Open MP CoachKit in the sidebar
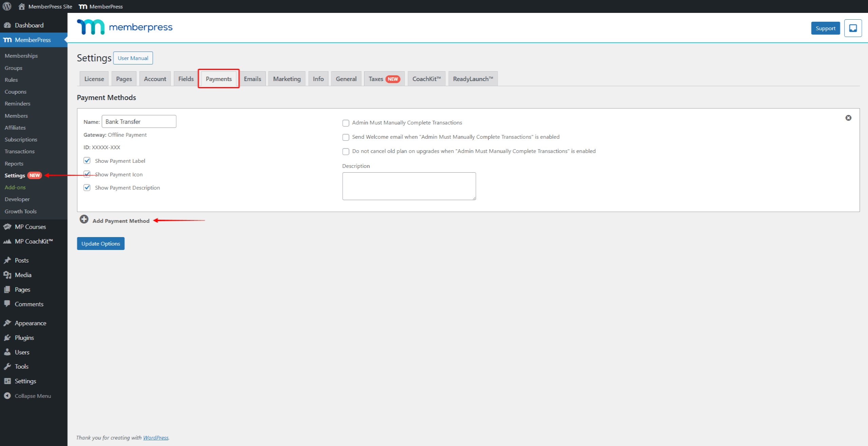 (34, 241)
